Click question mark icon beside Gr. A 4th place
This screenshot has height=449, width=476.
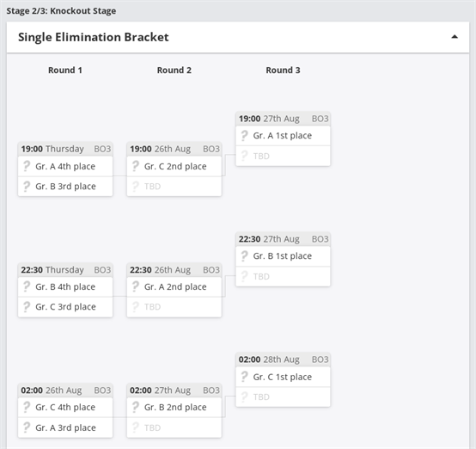(x=27, y=166)
